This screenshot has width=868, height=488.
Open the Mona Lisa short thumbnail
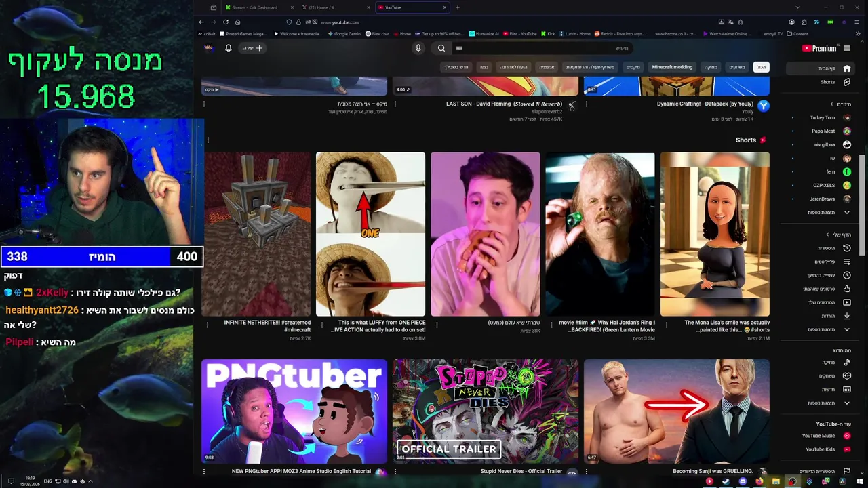[x=715, y=234]
